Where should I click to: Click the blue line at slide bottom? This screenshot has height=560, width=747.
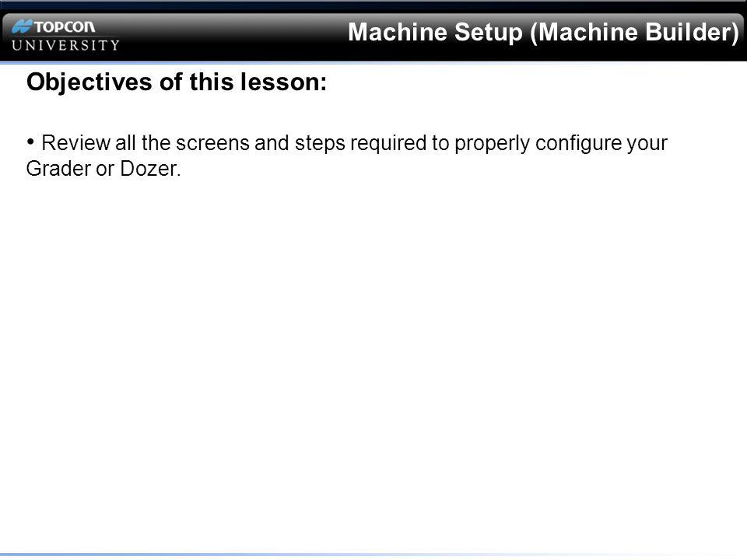(x=373, y=555)
